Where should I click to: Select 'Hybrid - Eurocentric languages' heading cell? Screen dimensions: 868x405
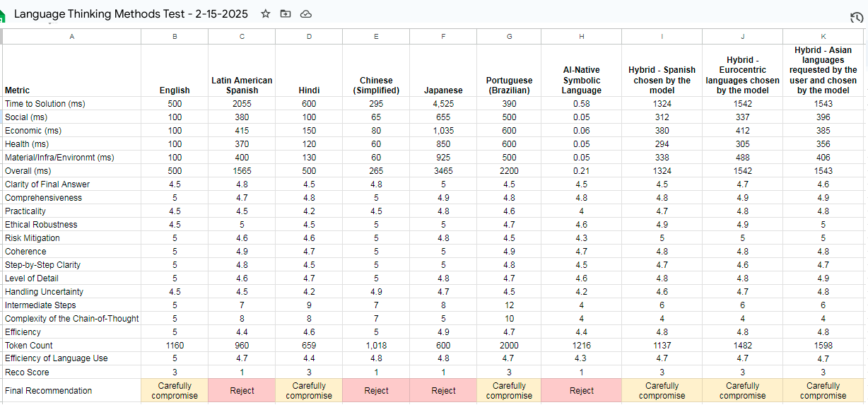[x=743, y=71]
